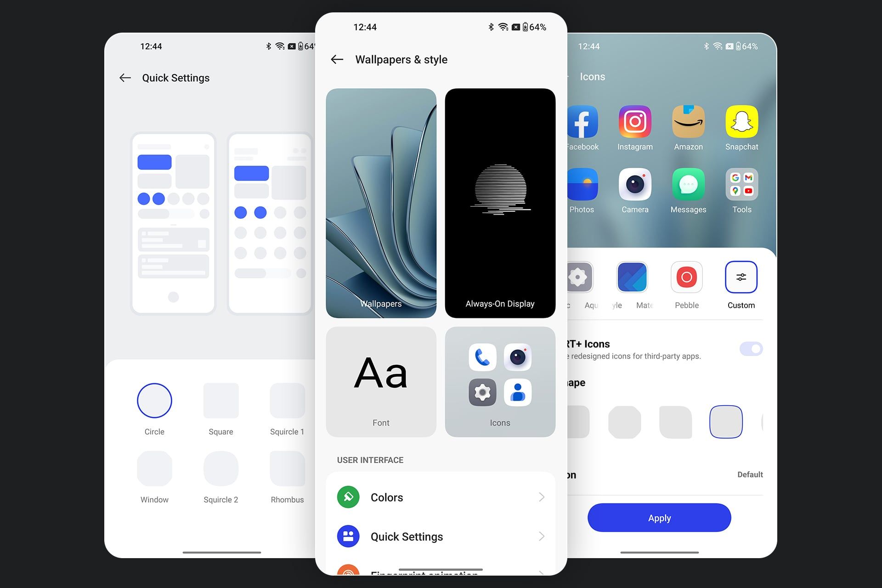Select the Camera app icon
The width and height of the screenshot is (882, 588).
point(634,187)
